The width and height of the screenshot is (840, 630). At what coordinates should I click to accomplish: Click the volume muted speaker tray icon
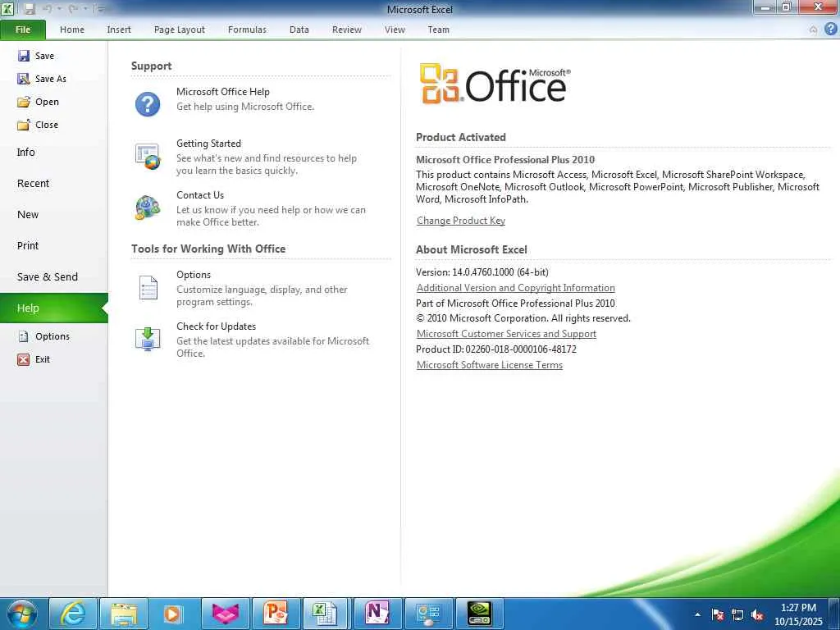tap(757, 615)
